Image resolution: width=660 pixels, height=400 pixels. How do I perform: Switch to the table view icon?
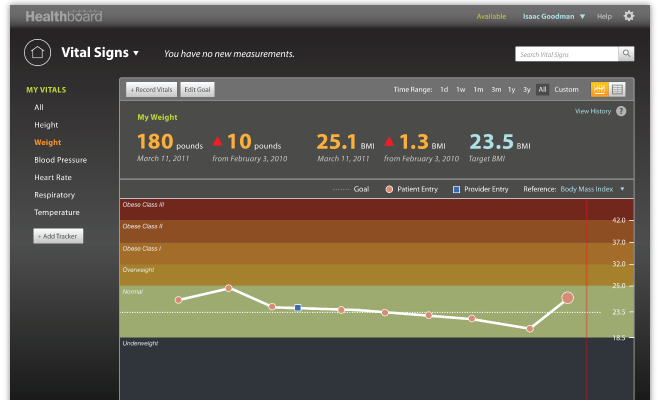(617, 90)
